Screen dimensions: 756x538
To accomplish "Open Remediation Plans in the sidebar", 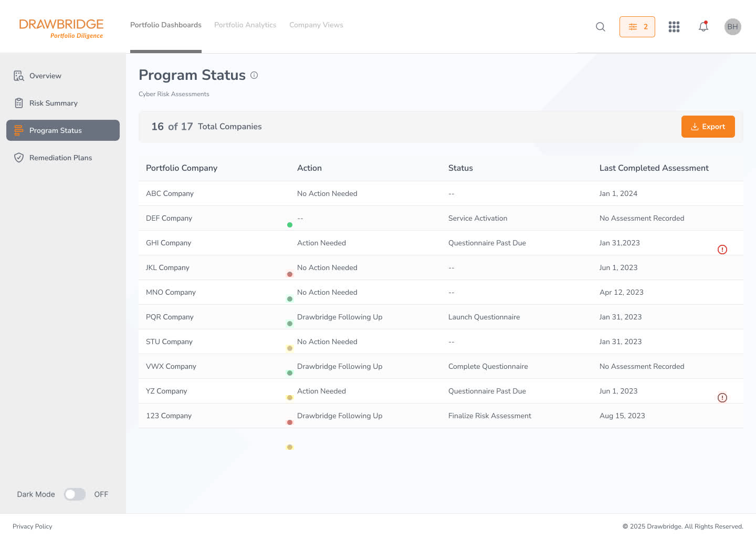I will (60, 158).
